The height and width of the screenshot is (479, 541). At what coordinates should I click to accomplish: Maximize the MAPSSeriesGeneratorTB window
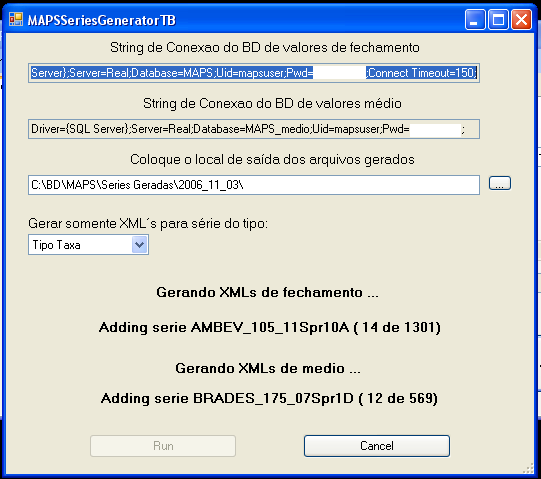498,19
